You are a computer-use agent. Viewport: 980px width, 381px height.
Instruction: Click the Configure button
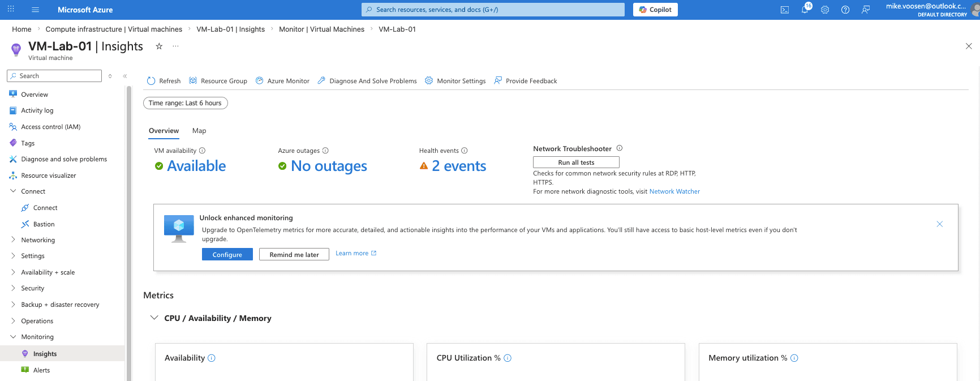pos(227,255)
